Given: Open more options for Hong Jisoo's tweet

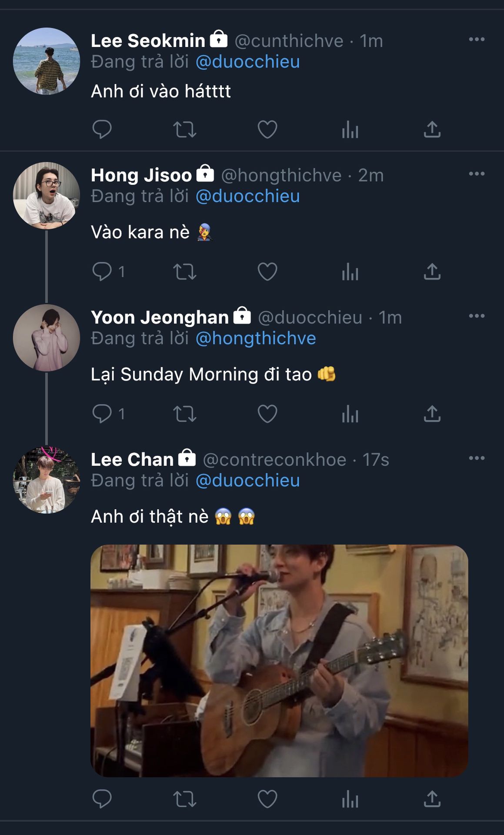Looking at the screenshot, I should [x=477, y=174].
